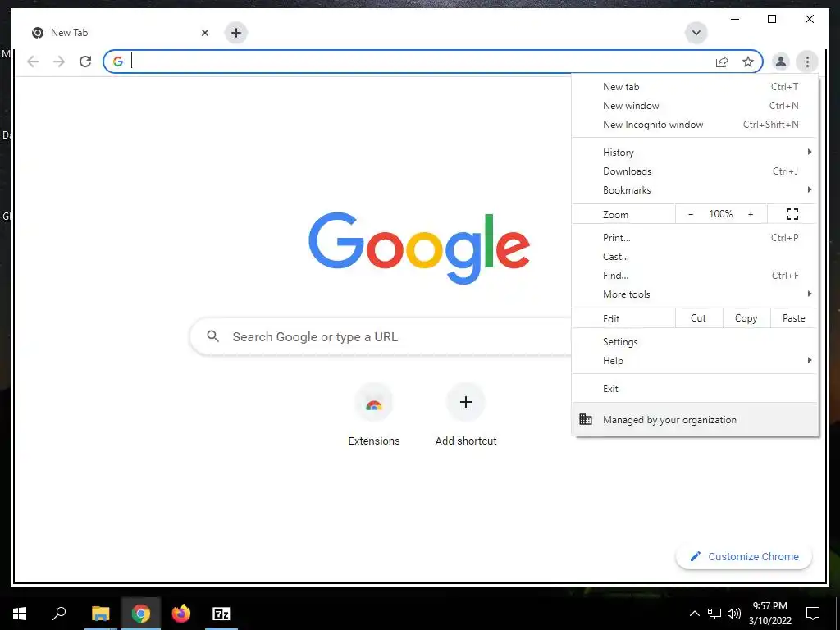
Task: Click the Copy button in the Edit row
Action: click(746, 318)
